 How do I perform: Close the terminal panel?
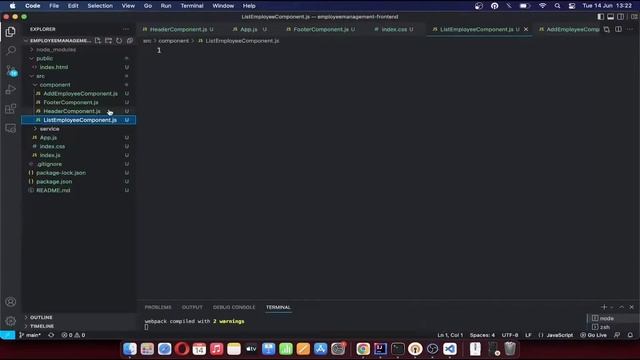[631, 307]
